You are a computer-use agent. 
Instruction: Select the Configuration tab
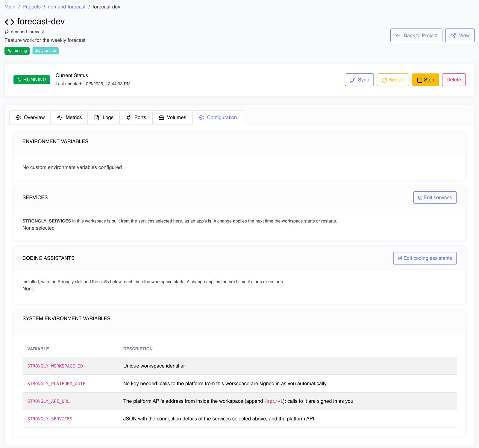[218, 117]
